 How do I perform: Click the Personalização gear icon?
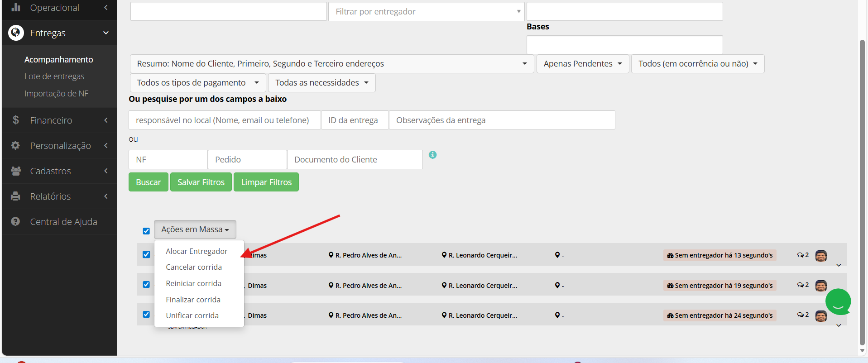point(16,145)
